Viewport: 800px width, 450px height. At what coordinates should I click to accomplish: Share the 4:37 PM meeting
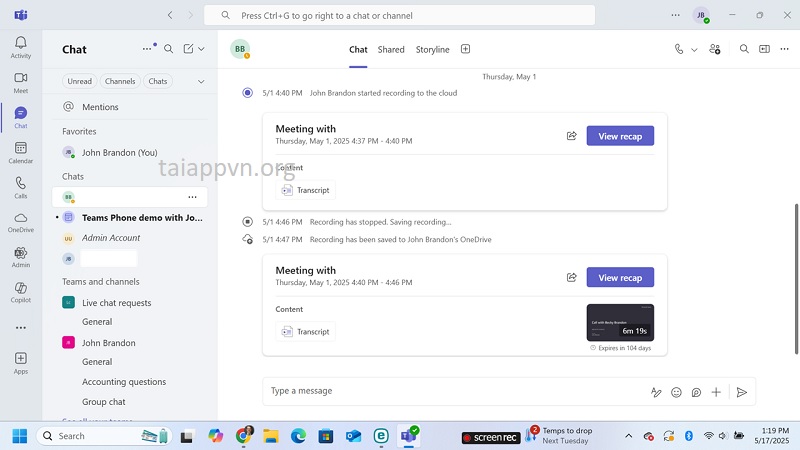tap(571, 136)
